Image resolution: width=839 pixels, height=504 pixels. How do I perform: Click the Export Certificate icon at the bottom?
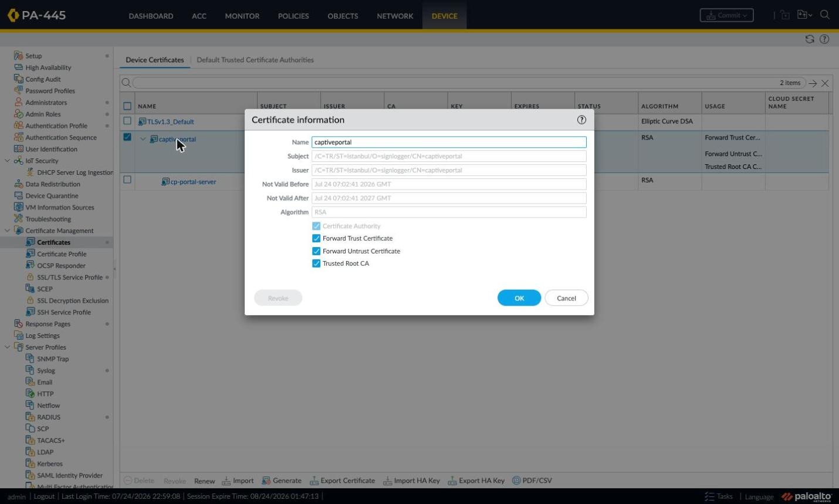(x=314, y=481)
